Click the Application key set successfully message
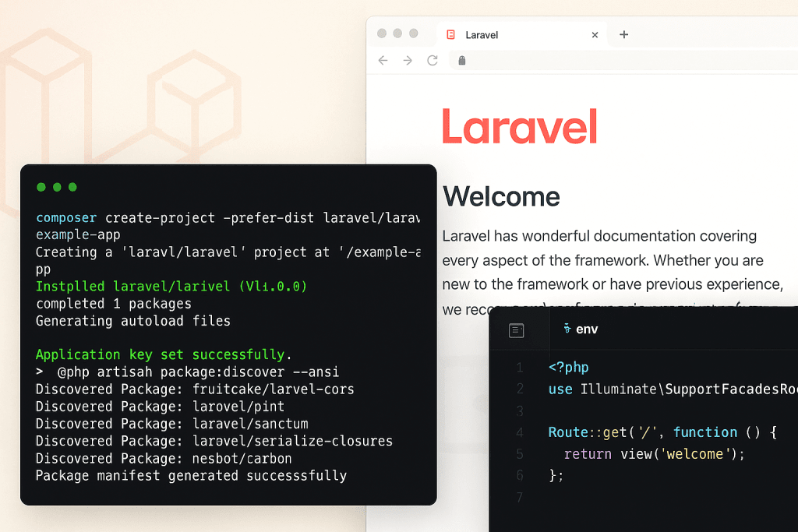 [x=164, y=354]
